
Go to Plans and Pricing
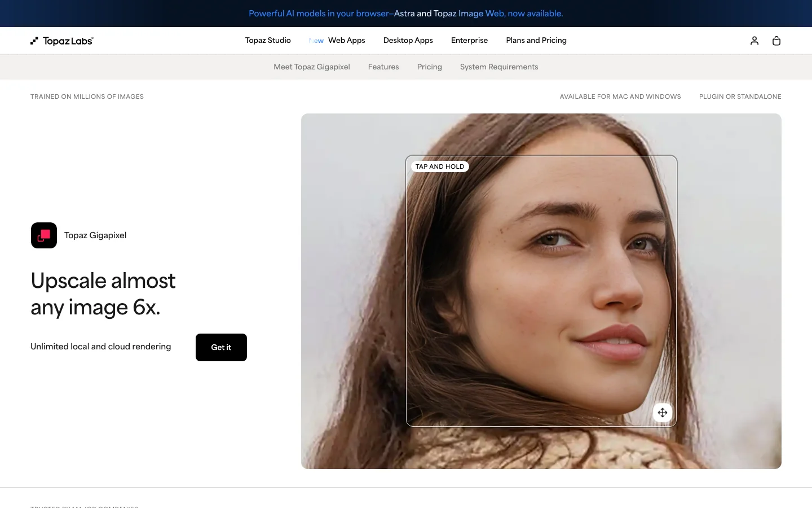(536, 41)
